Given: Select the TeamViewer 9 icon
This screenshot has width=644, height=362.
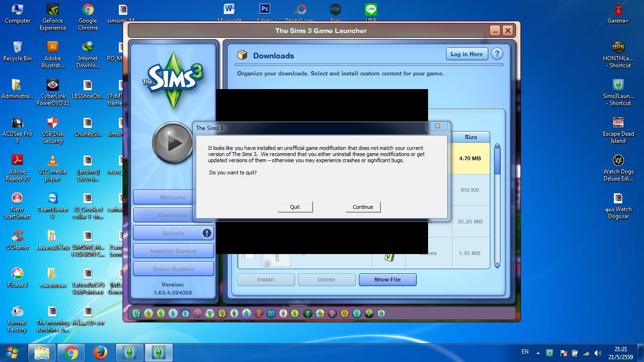Looking at the screenshot, I should coord(53,206).
